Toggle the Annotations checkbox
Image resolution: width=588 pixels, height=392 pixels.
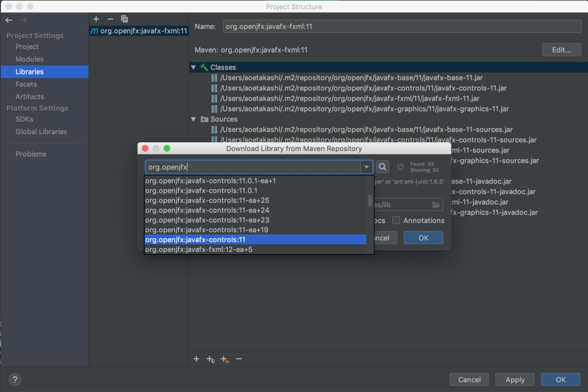396,220
